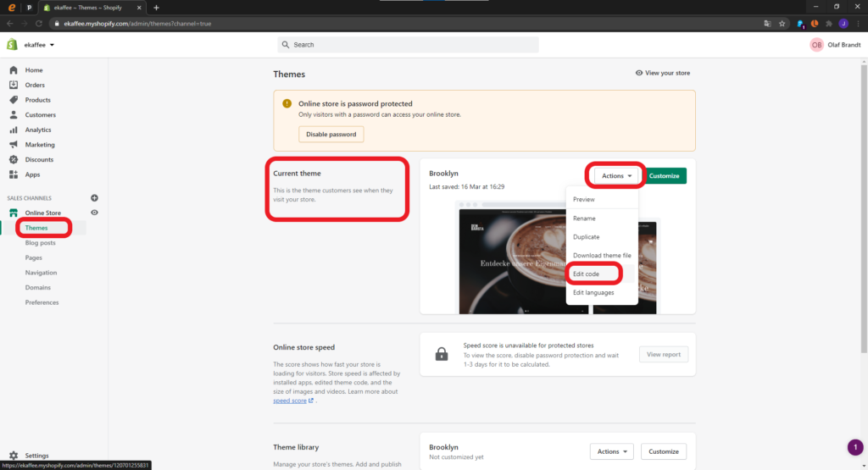Viewport: 868px width, 470px height.
Task: Click the Analytics label in sidebar
Action: [x=37, y=130]
